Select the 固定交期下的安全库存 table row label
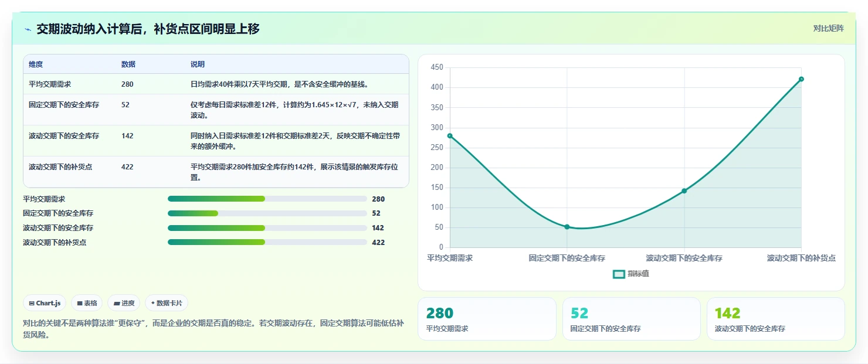Screen dimensions: 868x364 point(64,104)
